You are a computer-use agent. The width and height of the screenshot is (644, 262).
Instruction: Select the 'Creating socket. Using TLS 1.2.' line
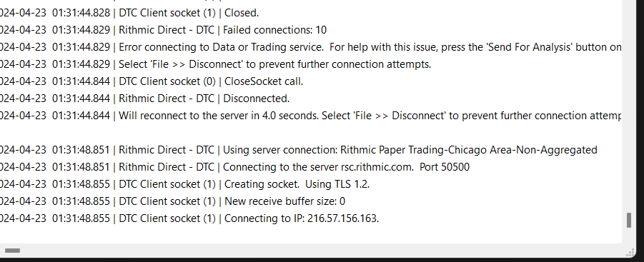185,184
